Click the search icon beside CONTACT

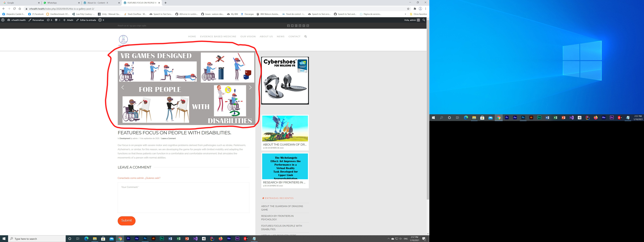click(x=305, y=37)
